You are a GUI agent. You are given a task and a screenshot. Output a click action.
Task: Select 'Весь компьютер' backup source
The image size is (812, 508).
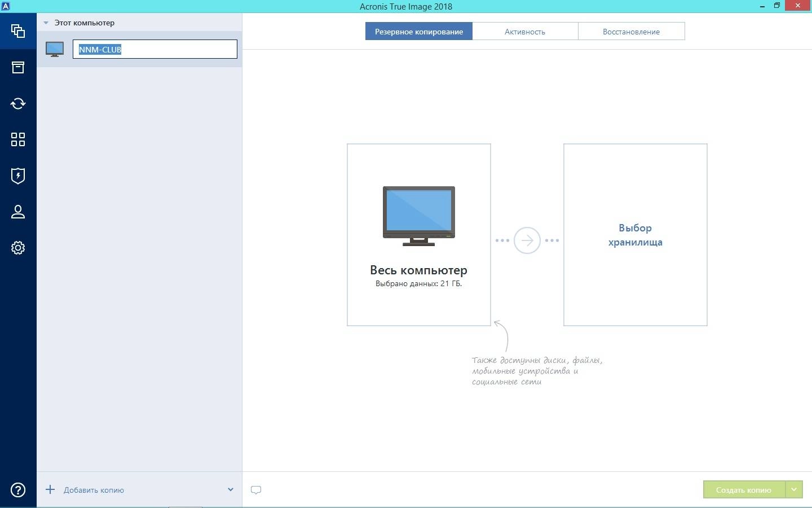click(x=419, y=235)
